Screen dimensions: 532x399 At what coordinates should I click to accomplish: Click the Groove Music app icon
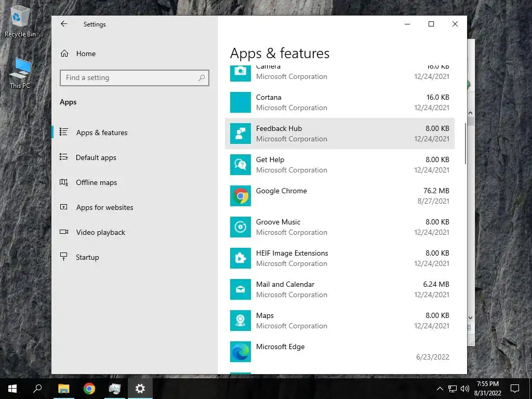click(x=241, y=228)
